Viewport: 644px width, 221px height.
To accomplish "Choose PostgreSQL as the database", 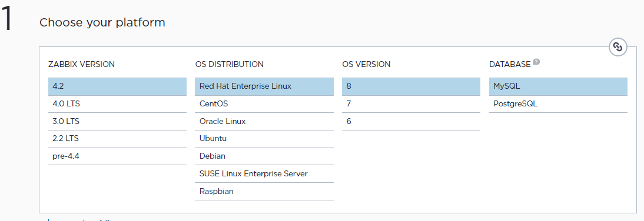I will pyautogui.click(x=558, y=104).
